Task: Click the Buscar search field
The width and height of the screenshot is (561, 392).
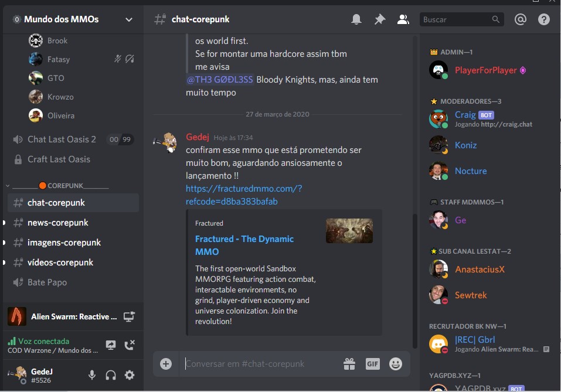Action: (461, 19)
